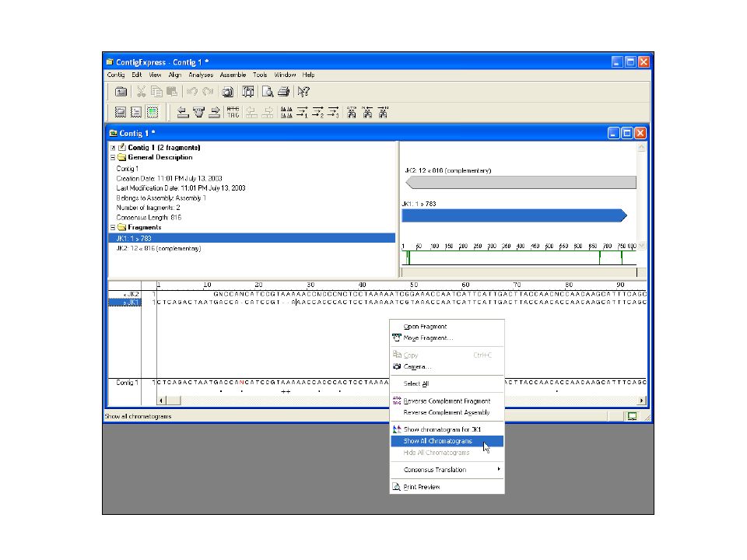Click the Find binoculars toolbar icon
Viewport: 747px width, 560px height.
[x=352, y=112]
